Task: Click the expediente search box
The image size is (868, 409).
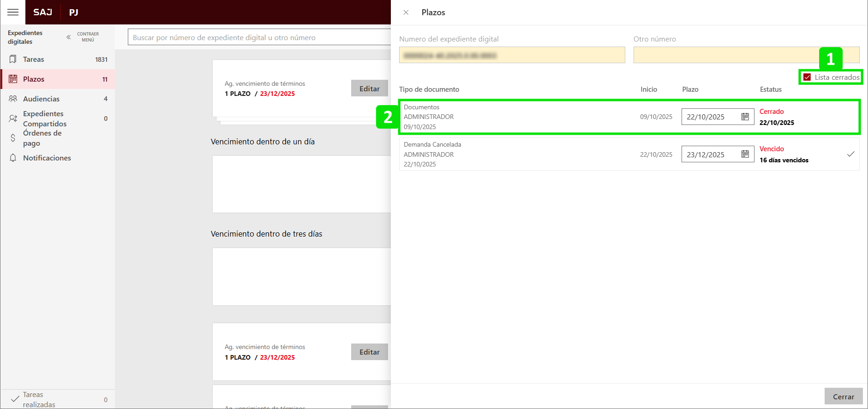Action: (258, 37)
